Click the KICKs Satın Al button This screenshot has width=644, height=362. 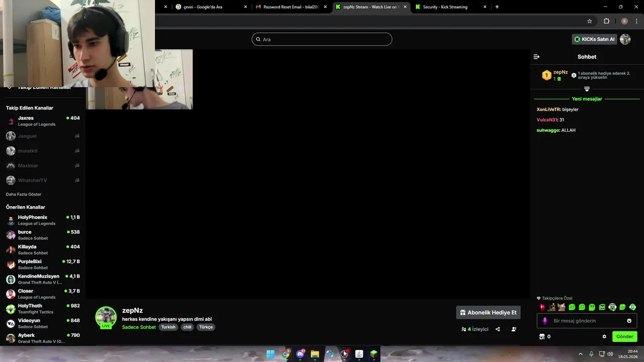pos(594,39)
